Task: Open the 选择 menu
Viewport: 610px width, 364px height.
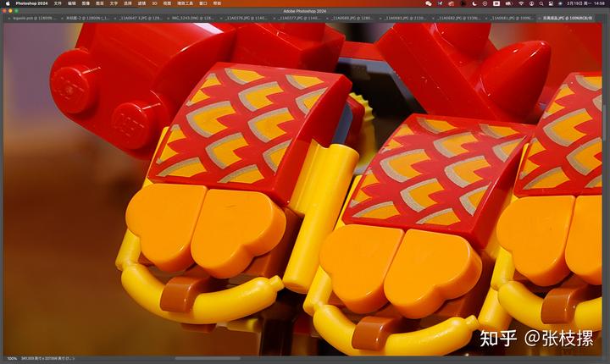Action: 128,3
